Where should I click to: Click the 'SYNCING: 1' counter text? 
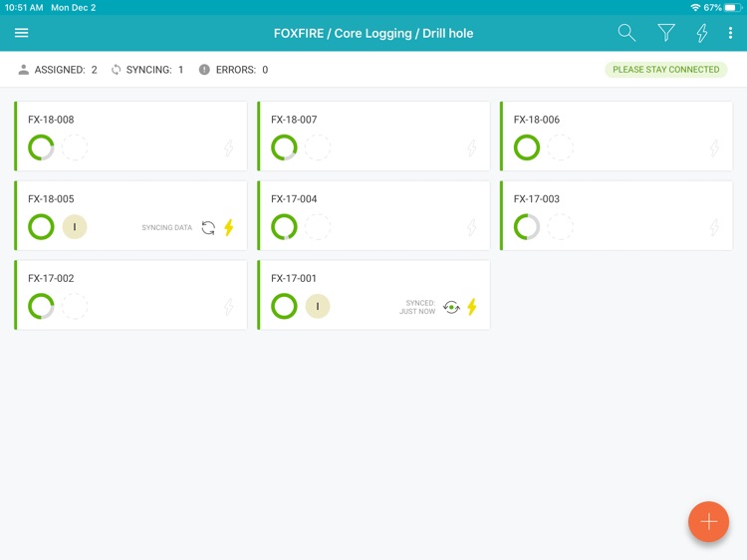click(x=154, y=70)
